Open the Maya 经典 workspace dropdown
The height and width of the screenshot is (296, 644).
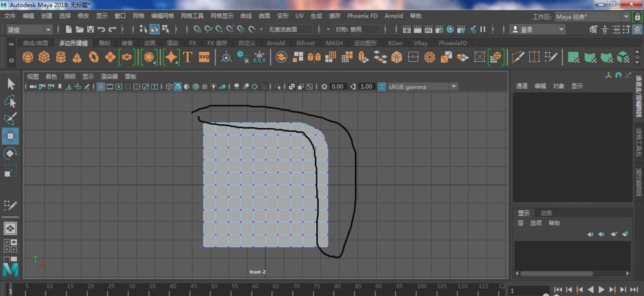[578, 15]
